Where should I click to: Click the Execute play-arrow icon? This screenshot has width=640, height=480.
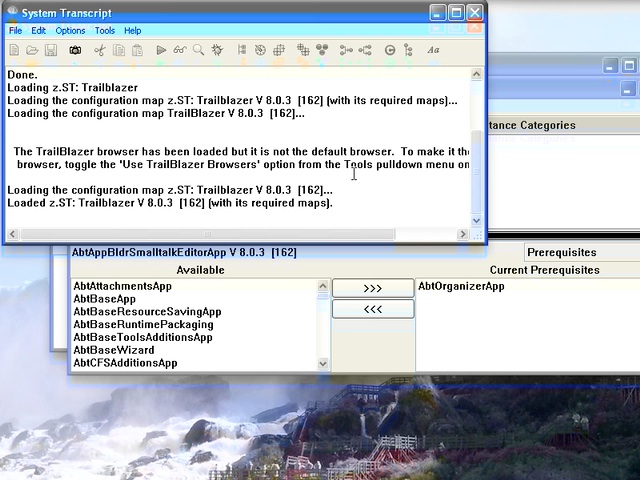[161, 50]
